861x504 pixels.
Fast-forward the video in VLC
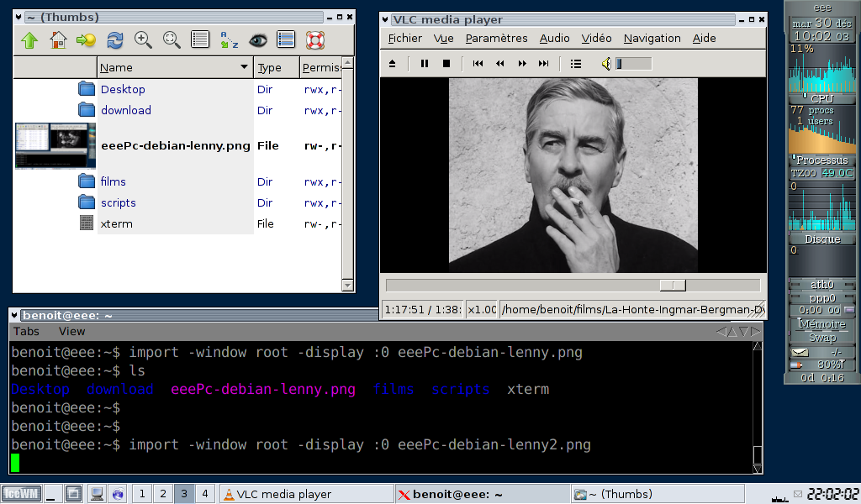click(x=521, y=64)
